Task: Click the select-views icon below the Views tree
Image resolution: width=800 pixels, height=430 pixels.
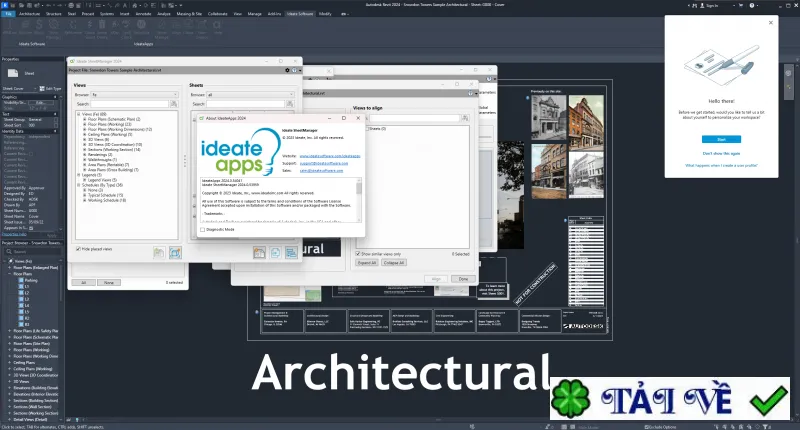Action: tap(175, 252)
